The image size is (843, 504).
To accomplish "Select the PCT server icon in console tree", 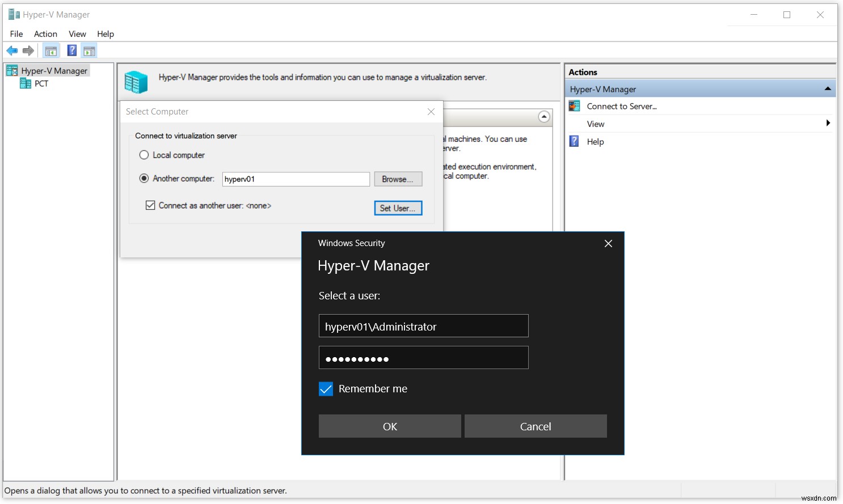I will pos(26,83).
